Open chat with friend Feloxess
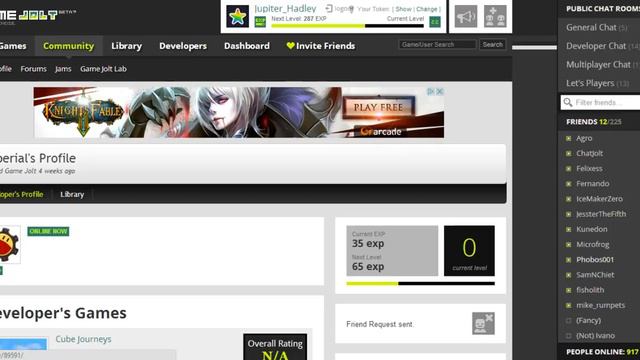640x360 pixels. point(589,169)
